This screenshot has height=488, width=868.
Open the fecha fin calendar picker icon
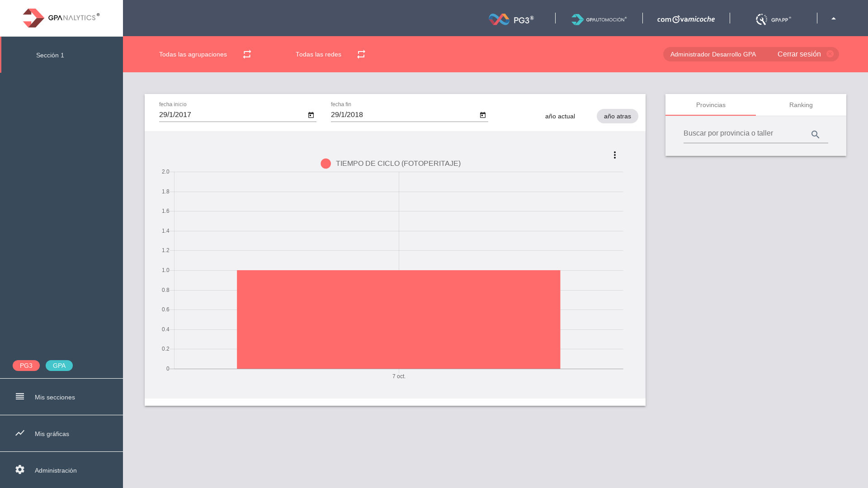tap(483, 115)
